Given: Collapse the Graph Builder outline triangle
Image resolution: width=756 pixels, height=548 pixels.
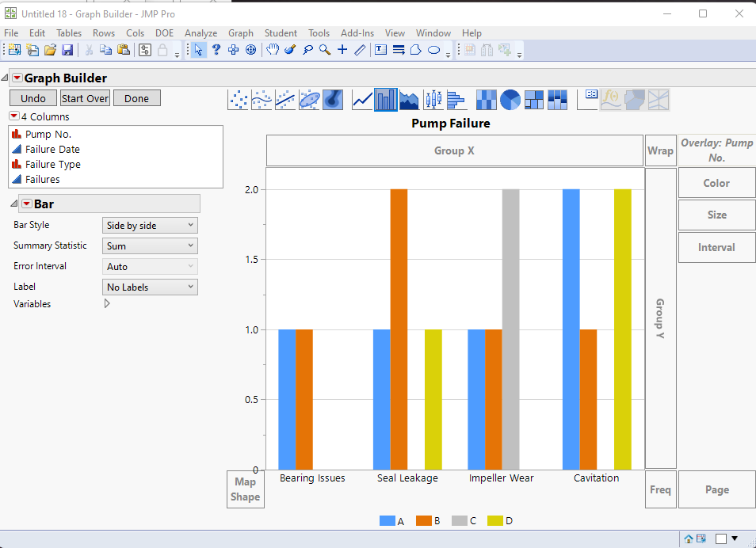Looking at the screenshot, I should (x=4, y=78).
